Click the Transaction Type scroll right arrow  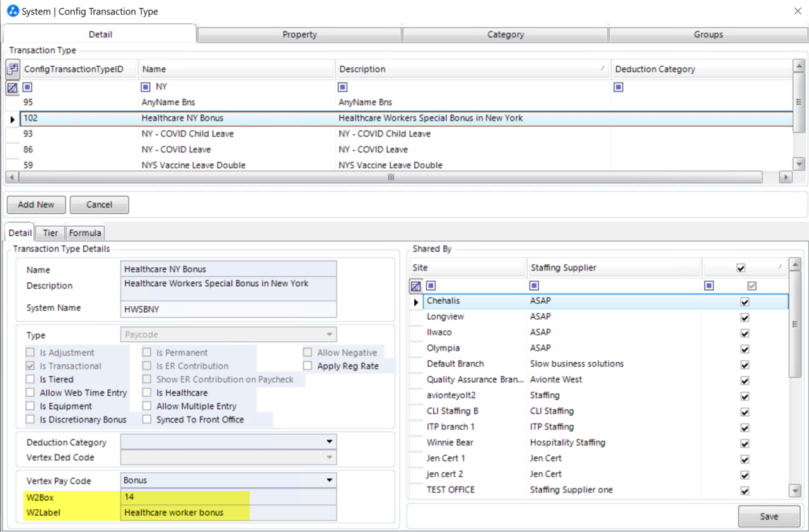click(x=786, y=178)
